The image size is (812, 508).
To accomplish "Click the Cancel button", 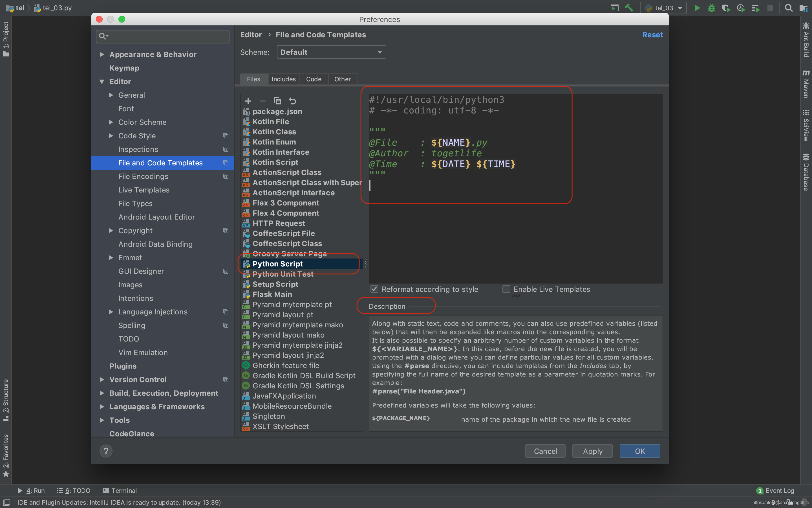I will click(x=545, y=451).
